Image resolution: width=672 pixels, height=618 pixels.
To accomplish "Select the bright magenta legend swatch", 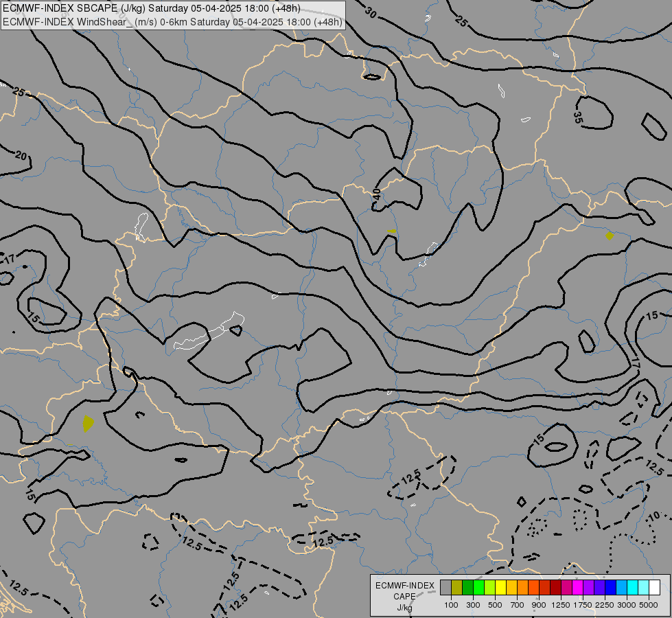I will (578, 588).
